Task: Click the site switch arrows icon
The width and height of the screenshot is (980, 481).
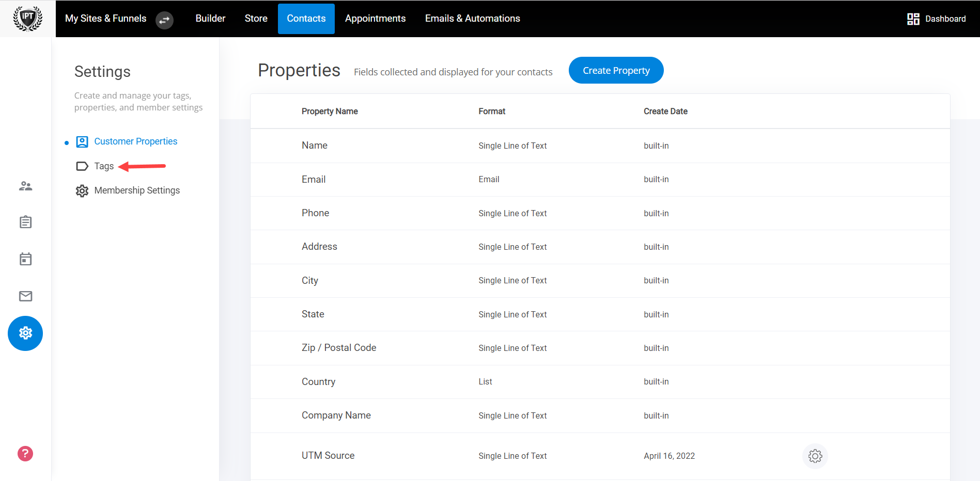Action: pos(164,20)
